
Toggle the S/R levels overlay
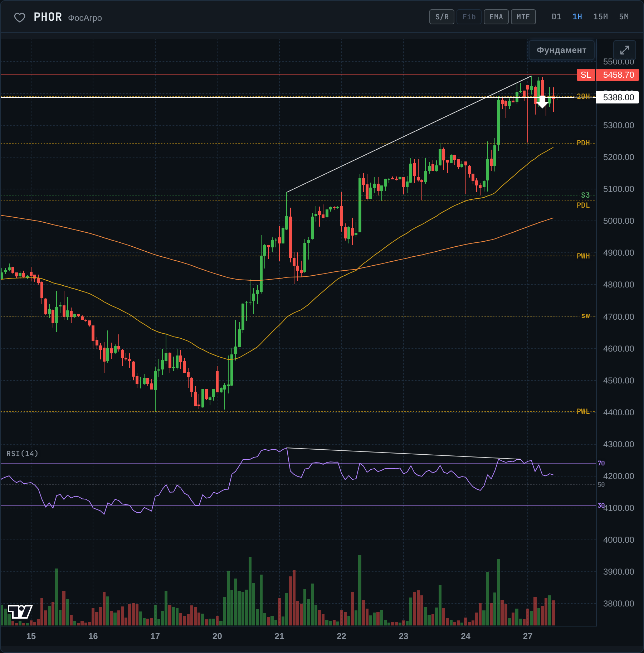coord(442,17)
